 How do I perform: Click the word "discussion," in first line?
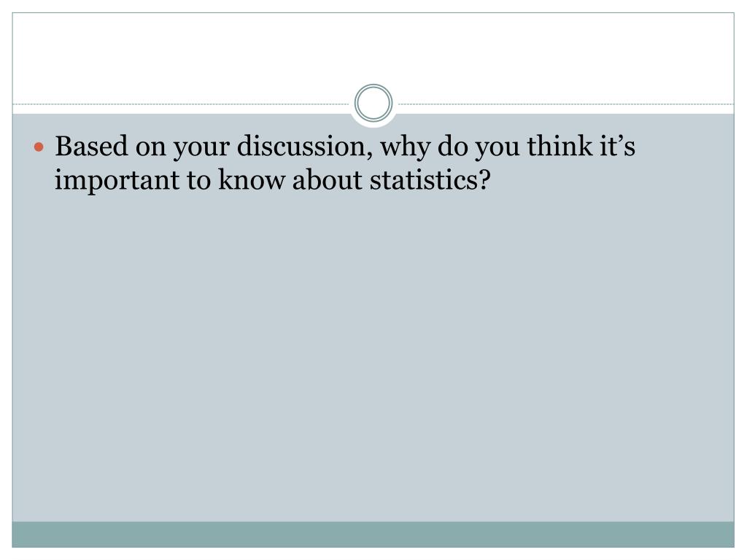(x=305, y=146)
